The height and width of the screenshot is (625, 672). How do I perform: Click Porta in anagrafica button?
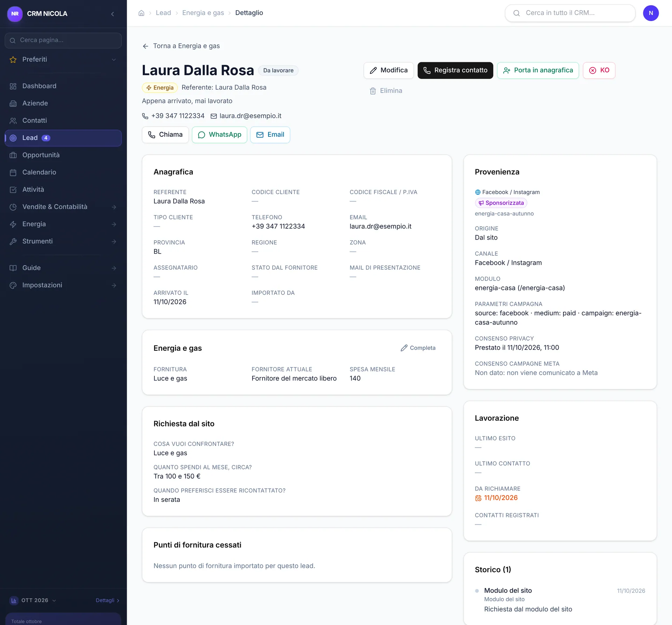point(538,70)
